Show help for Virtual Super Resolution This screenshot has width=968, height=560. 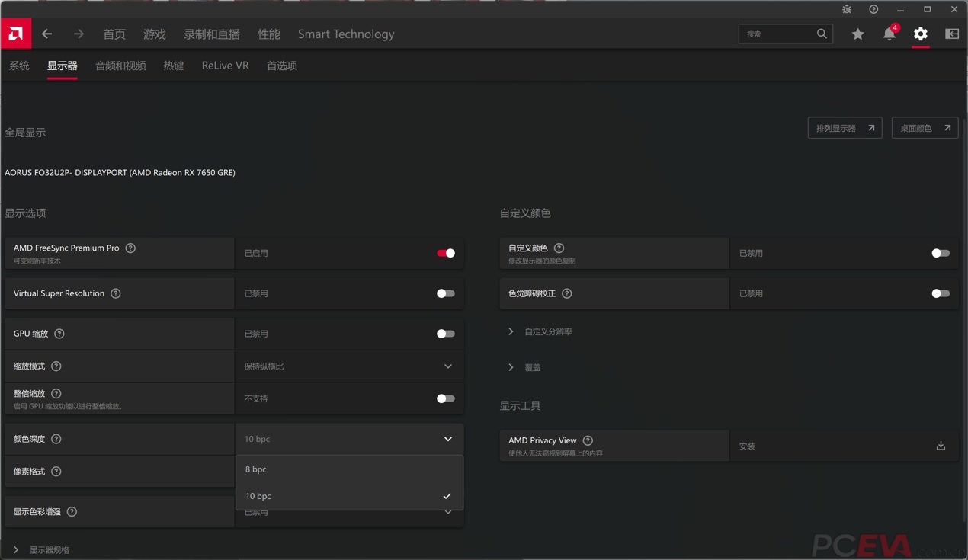[x=116, y=293]
